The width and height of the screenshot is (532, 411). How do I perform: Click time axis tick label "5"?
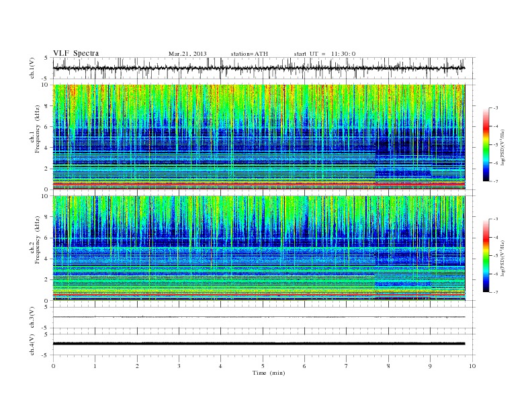[x=263, y=366]
